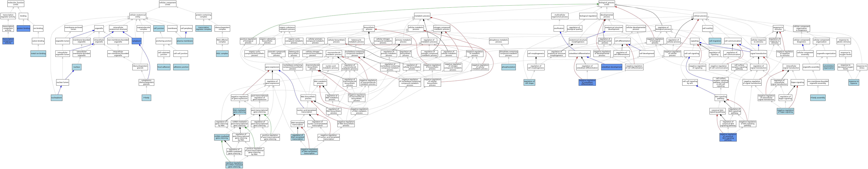Select the 'DNA-templated transcription' white node

(x=298, y=124)
